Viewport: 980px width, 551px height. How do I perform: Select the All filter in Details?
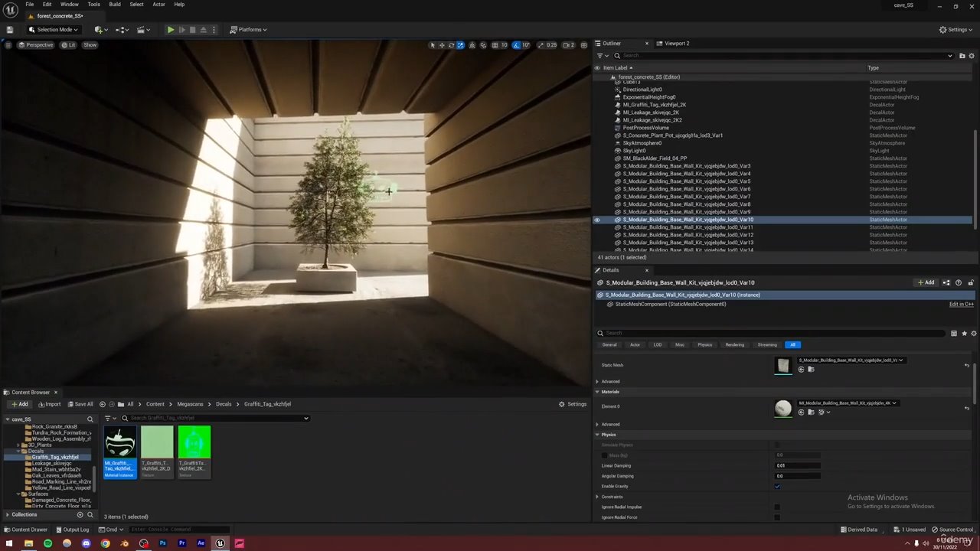point(792,344)
